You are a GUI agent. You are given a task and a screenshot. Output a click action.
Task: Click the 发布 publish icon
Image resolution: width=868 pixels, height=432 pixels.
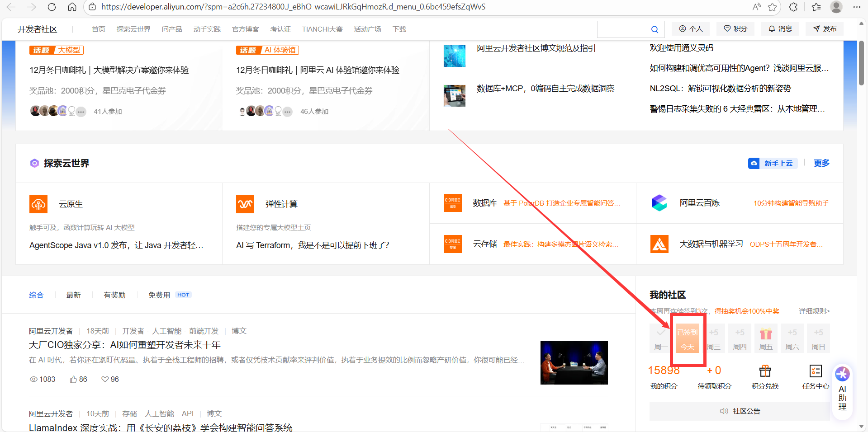point(816,28)
